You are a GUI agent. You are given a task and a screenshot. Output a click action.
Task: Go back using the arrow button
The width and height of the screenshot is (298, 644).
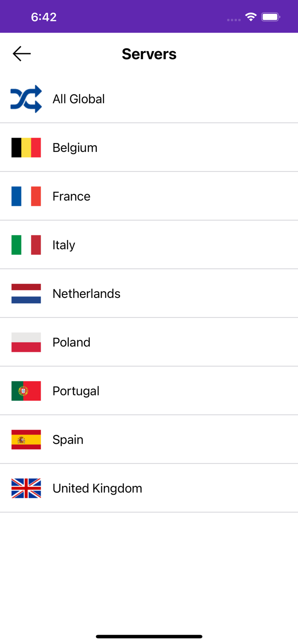point(21,53)
